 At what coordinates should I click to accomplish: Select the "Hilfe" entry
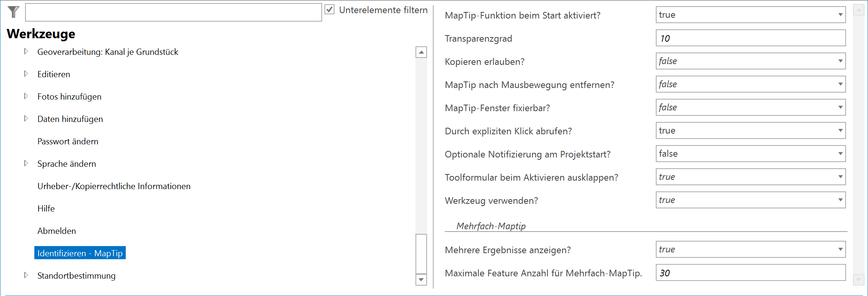[x=46, y=208]
